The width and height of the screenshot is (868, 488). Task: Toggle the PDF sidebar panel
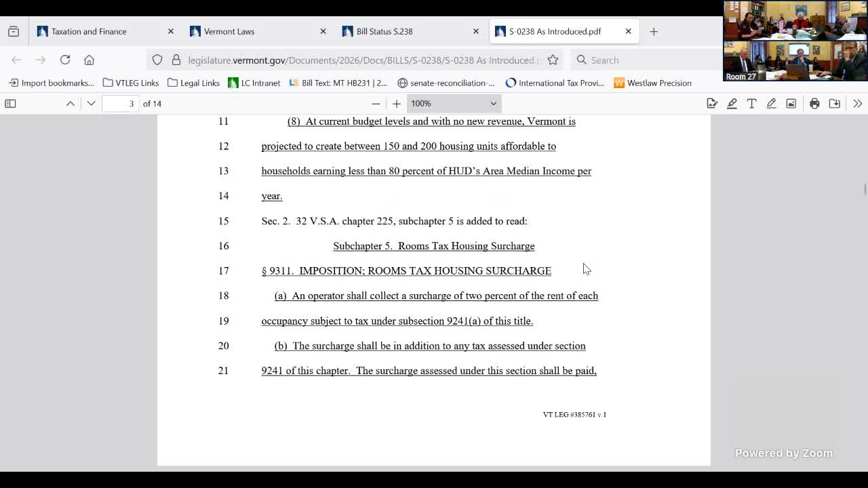(10, 103)
